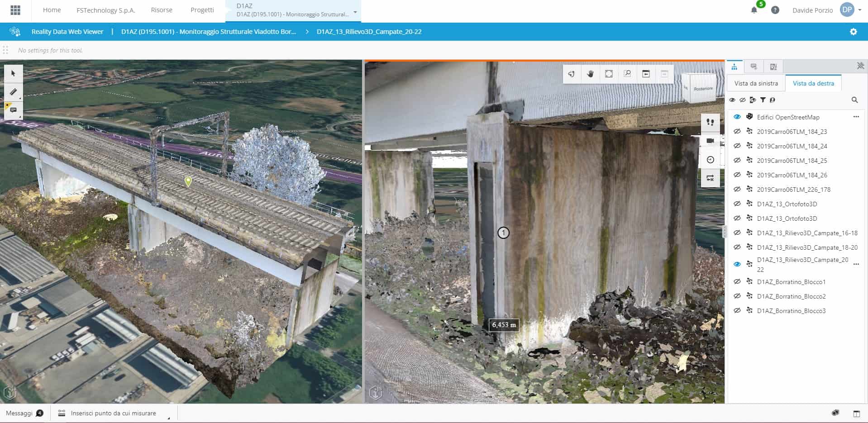Click the filter funnel icon in panel
The height and width of the screenshot is (423, 868).
tap(763, 100)
